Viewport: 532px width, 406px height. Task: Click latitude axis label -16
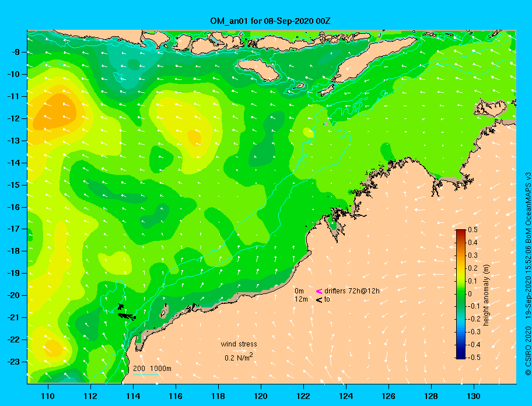(13, 207)
